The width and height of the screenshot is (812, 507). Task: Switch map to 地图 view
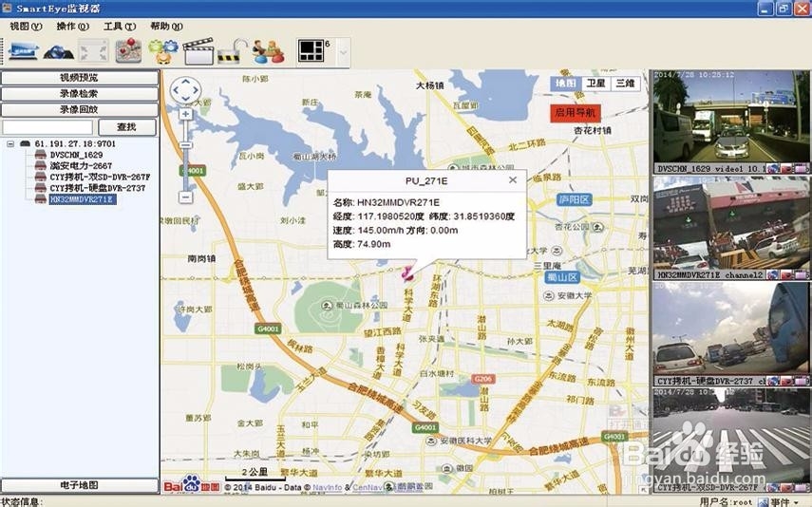pyautogui.click(x=565, y=84)
